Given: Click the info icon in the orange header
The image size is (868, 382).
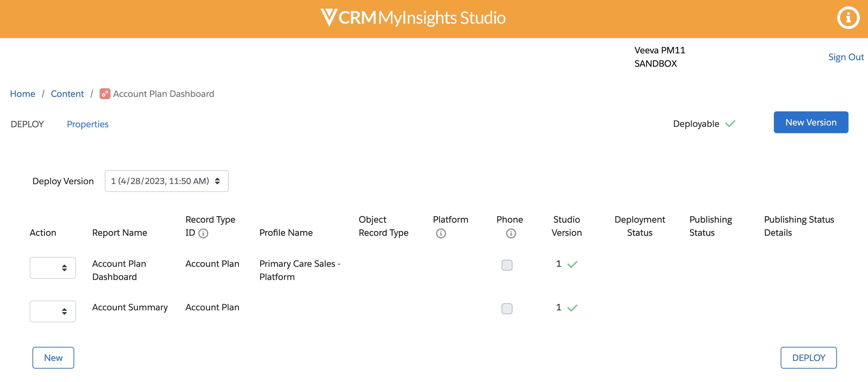Looking at the screenshot, I should 848,18.
